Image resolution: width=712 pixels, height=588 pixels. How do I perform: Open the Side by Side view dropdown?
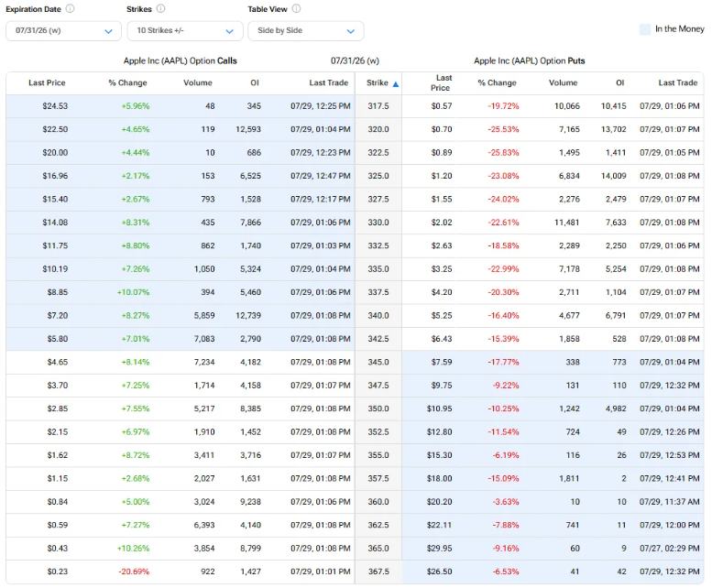(306, 31)
